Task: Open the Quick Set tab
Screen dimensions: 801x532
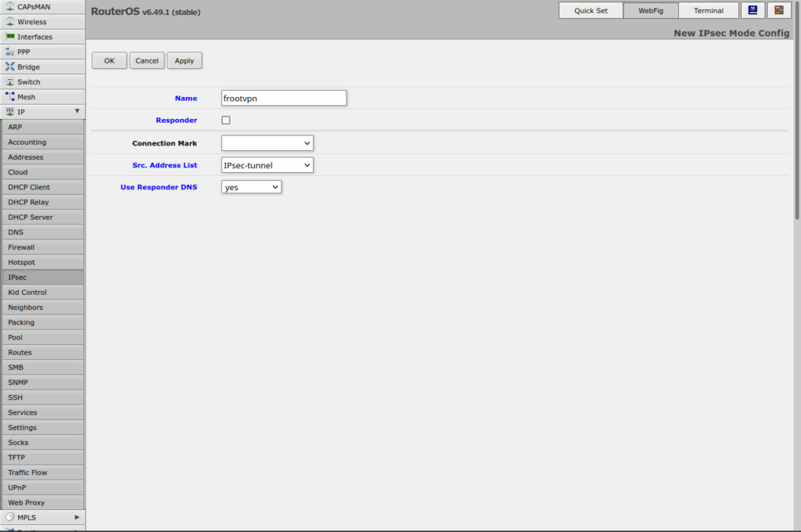Action: [591, 10]
